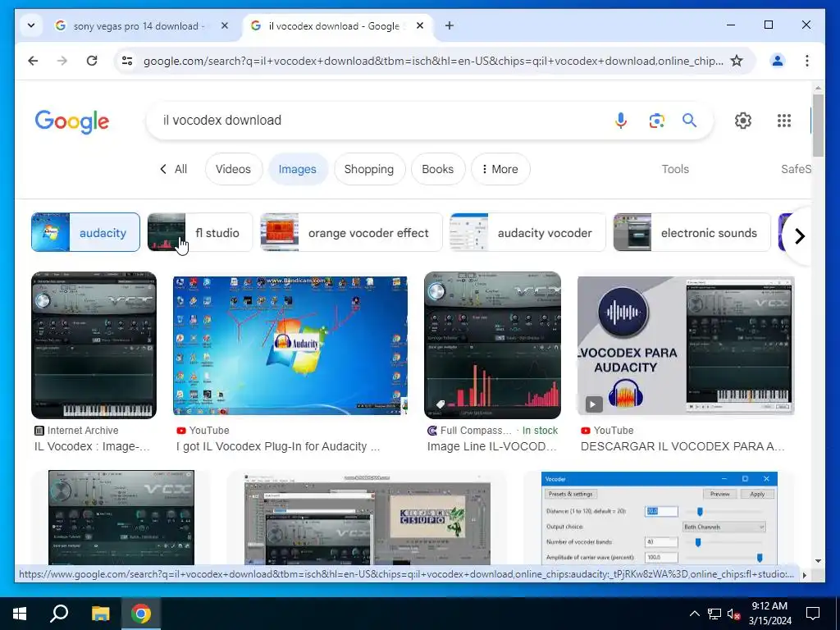This screenshot has width=840, height=630.
Task: Start a search by voice
Action: click(x=621, y=121)
